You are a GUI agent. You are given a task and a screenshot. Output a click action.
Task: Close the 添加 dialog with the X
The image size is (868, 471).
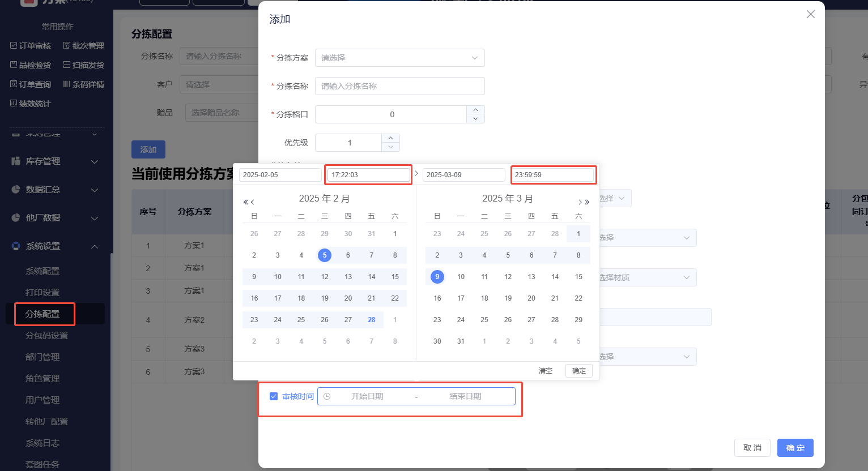point(811,14)
